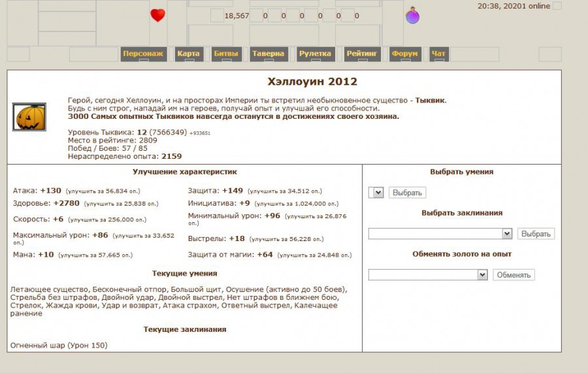
Task: Click the Обменять золото на опыт heading
Action: [x=462, y=254]
